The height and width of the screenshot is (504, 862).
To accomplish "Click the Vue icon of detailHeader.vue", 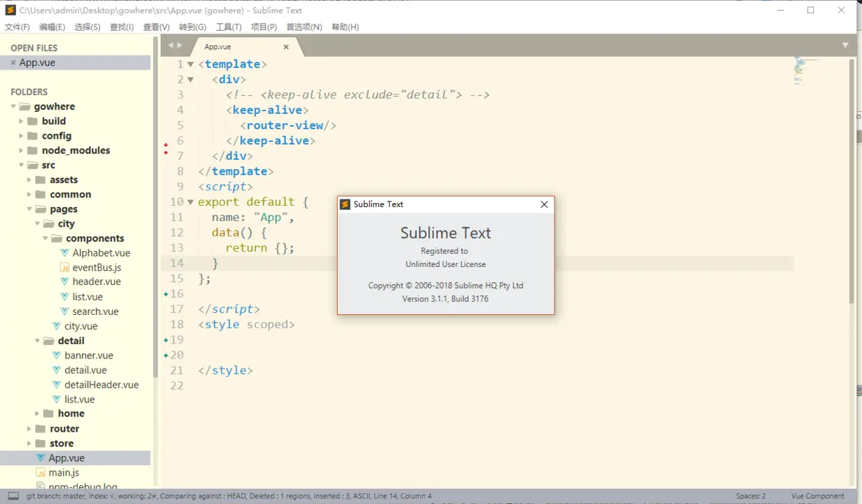I will [57, 384].
